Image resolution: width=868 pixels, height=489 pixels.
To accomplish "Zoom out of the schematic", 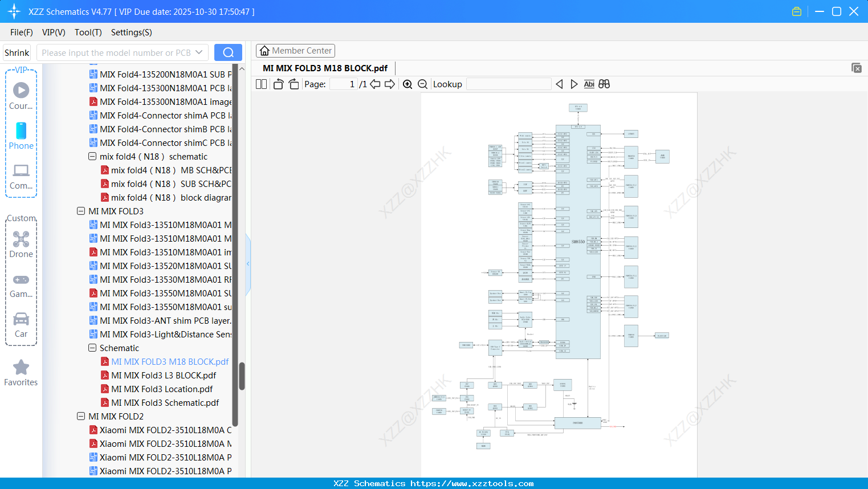I will (x=423, y=84).
